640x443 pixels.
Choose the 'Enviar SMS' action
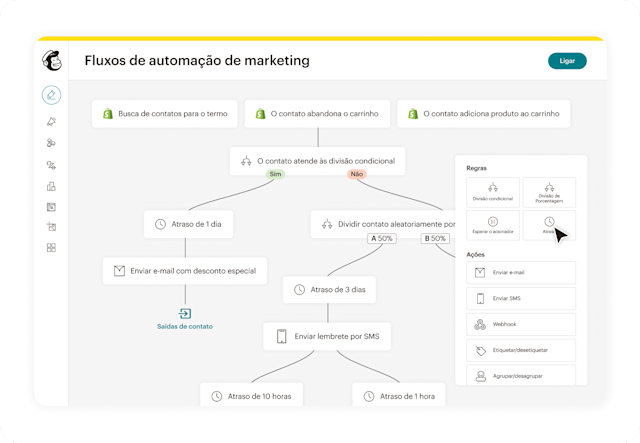[x=514, y=298]
